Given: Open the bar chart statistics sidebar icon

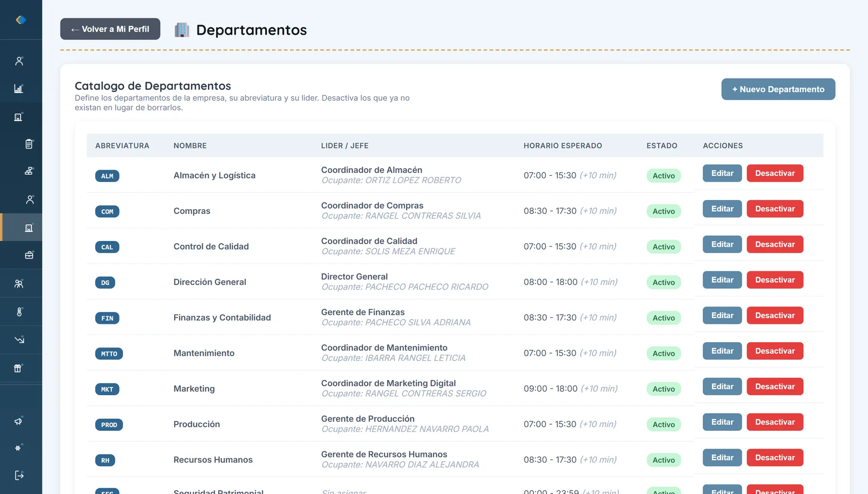Looking at the screenshot, I should (x=19, y=89).
